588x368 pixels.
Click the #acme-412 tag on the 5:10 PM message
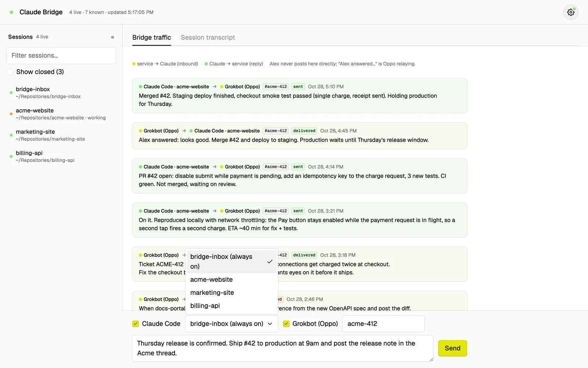(x=276, y=87)
